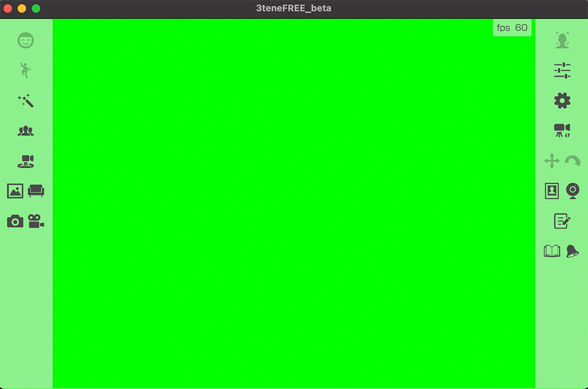The width and height of the screenshot is (588, 389).
Task: Toggle face tracking head icon
Action: [x=562, y=40]
